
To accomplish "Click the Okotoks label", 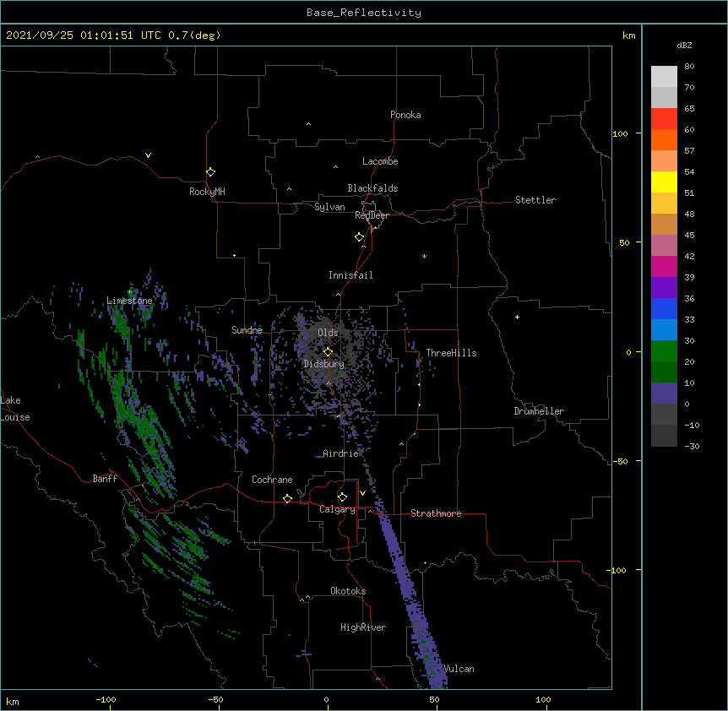I will 348,591.
